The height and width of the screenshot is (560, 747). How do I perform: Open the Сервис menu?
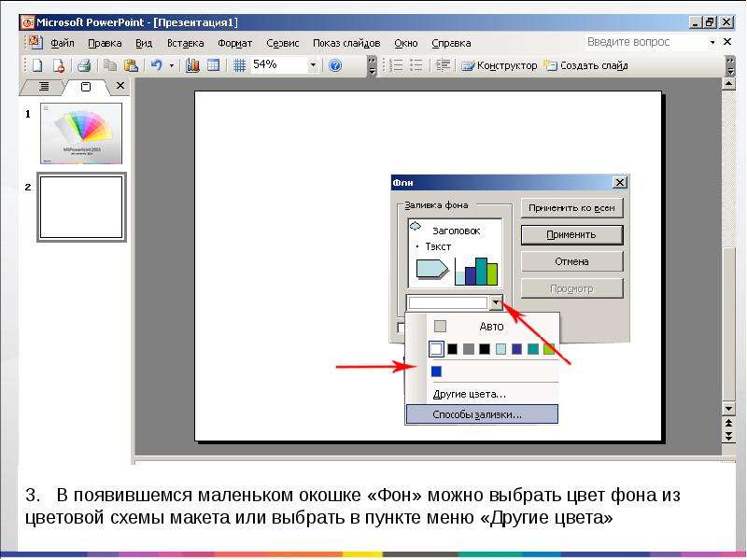(283, 43)
